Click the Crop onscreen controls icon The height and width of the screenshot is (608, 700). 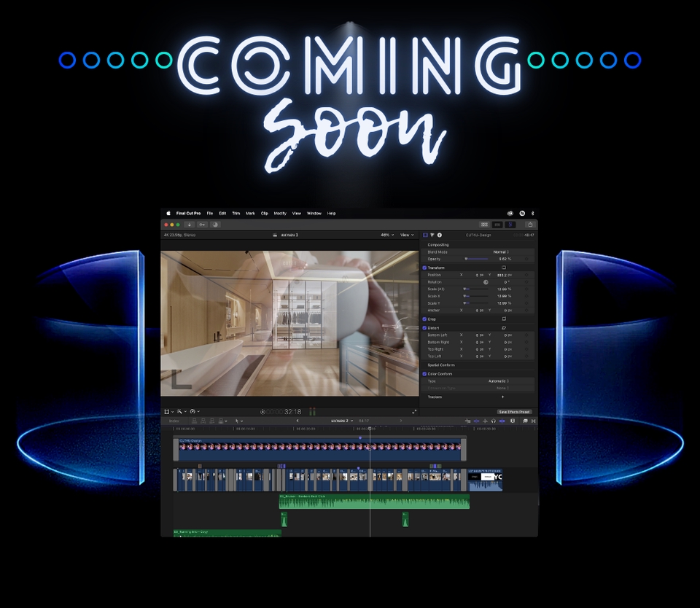click(504, 319)
